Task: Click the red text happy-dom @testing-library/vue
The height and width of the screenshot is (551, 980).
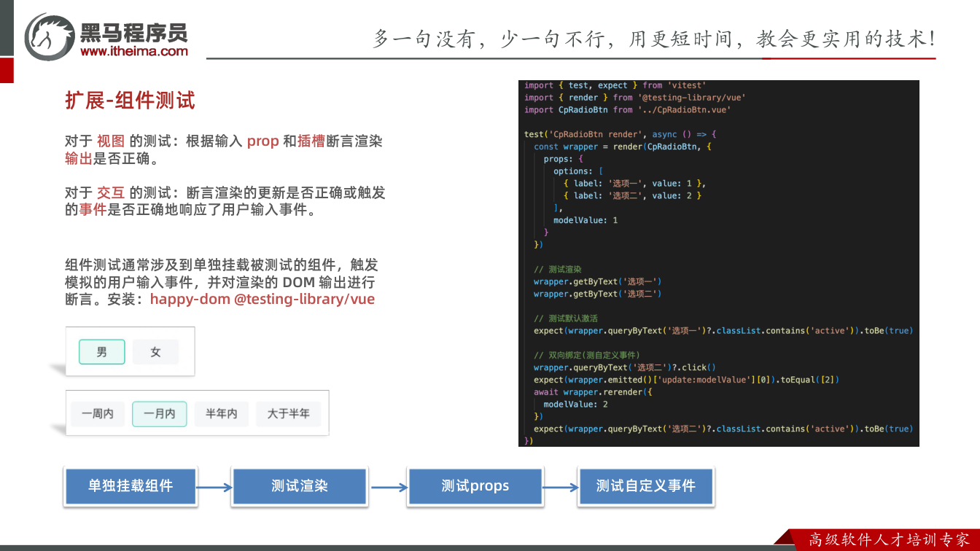Action: pyautogui.click(x=262, y=299)
